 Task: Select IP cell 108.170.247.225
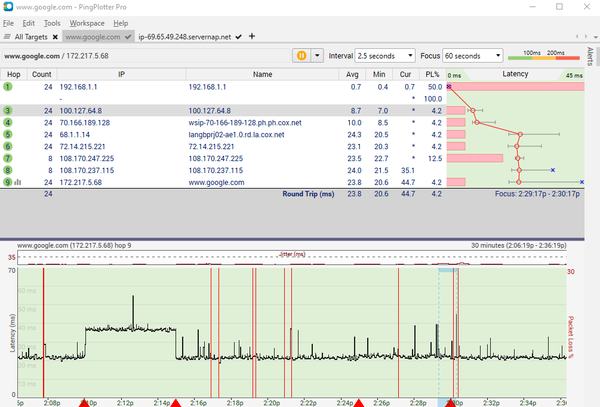87,158
